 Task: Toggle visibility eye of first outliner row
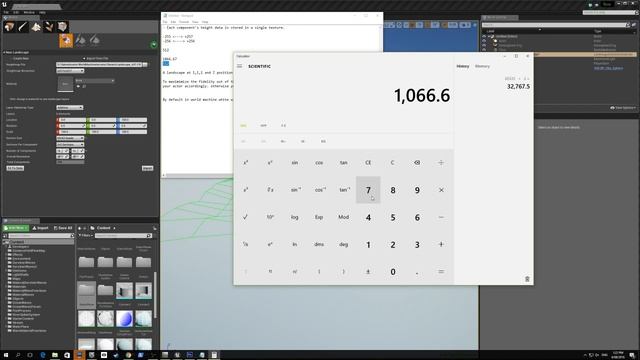[484, 36]
